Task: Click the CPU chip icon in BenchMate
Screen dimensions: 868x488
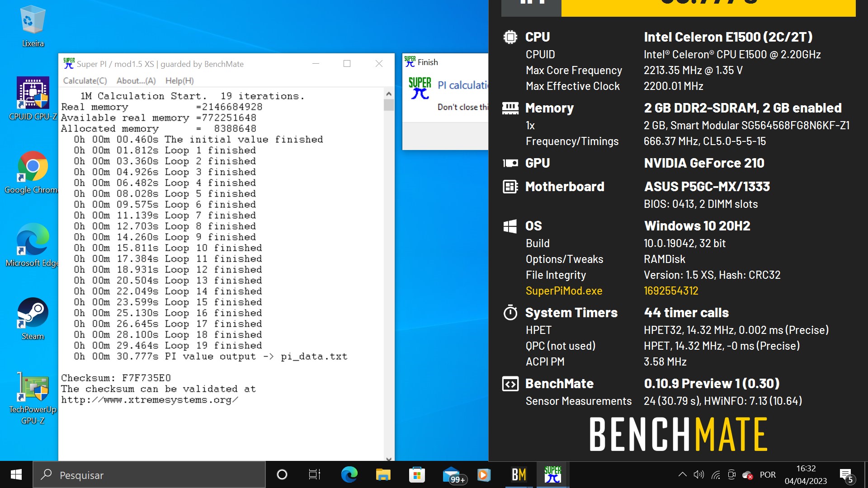Action: tap(510, 37)
